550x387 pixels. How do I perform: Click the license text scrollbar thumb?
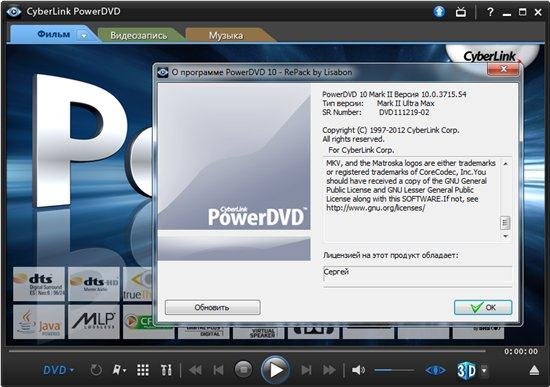(x=505, y=222)
